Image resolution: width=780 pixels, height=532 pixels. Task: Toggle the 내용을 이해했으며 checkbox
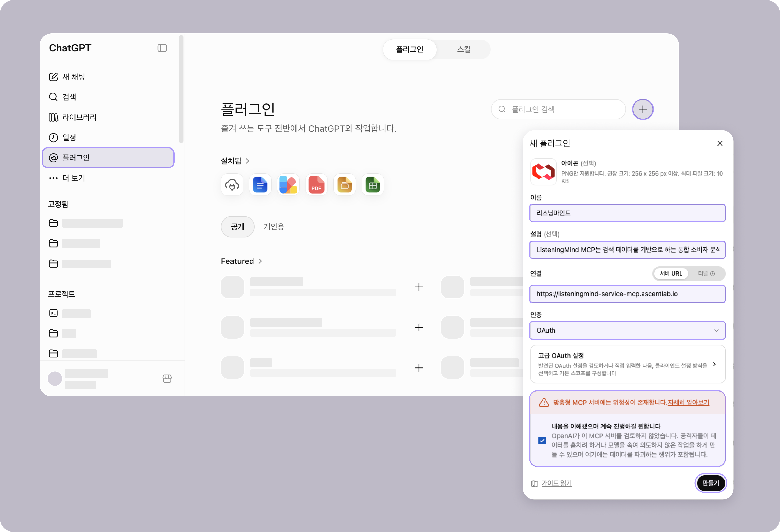[x=542, y=440]
